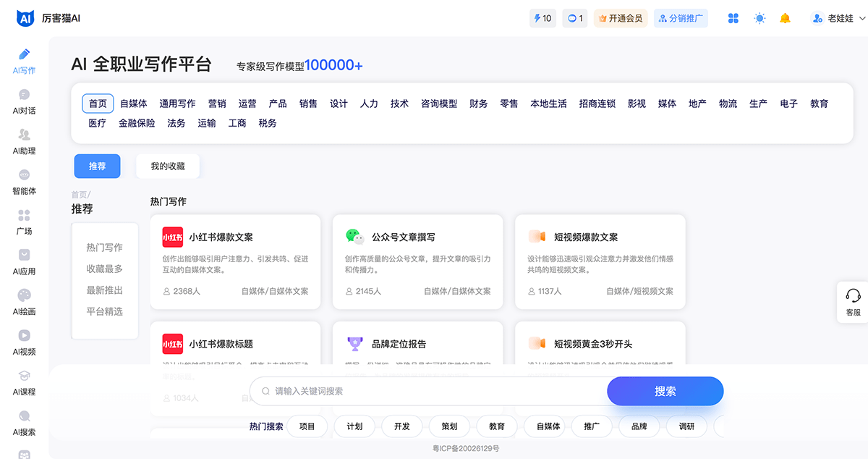The height and width of the screenshot is (459, 868).
Task: Switch to the 金融保险 category tab
Action: 137,123
